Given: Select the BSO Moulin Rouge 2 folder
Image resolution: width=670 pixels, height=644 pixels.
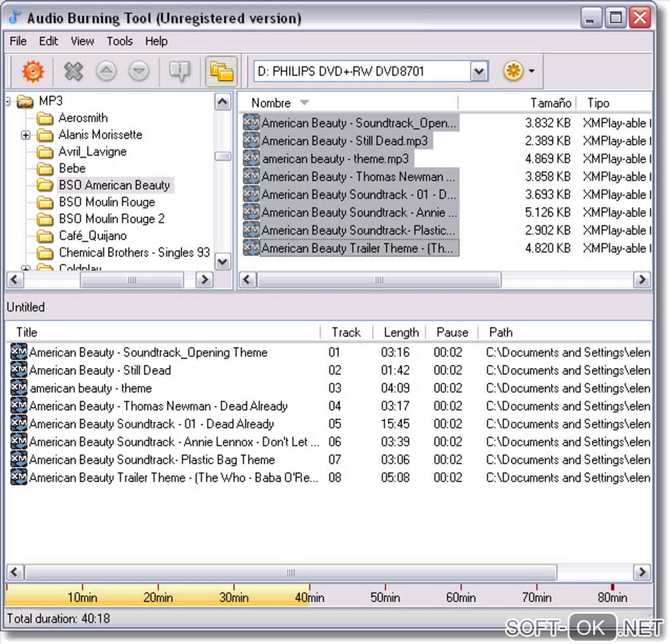Looking at the screenshot, I should (x=112, y=219).
